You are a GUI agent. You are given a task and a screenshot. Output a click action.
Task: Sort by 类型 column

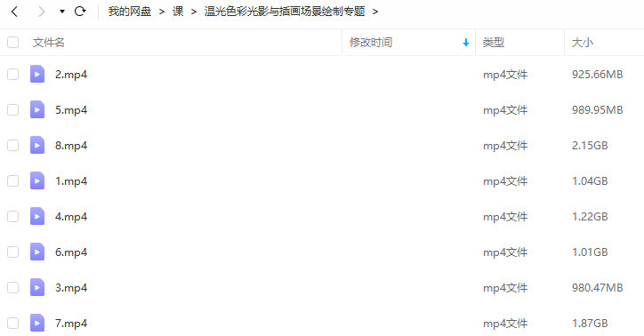tap(494, 43)
